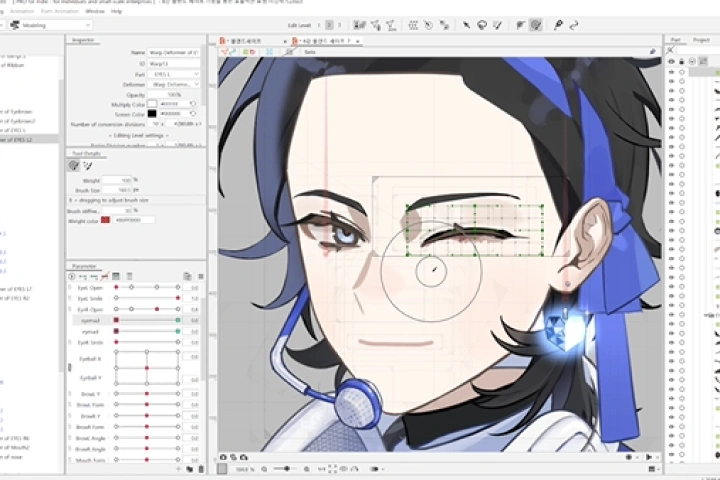Click the Opacity field showing 100%
This screenshot has width=720, height=480.
174,95
